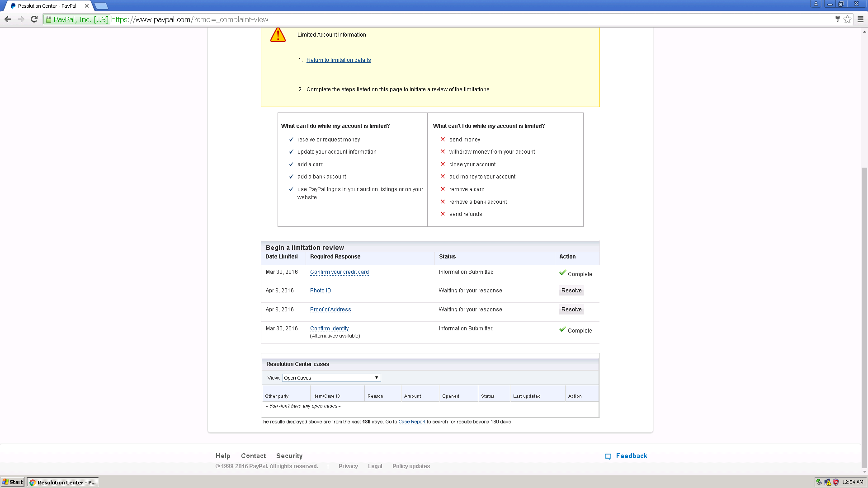The width and height of the screenshot is (868, 488).
Task: Switch to Resolution Center PayPal tab
Action: [47, 6]
